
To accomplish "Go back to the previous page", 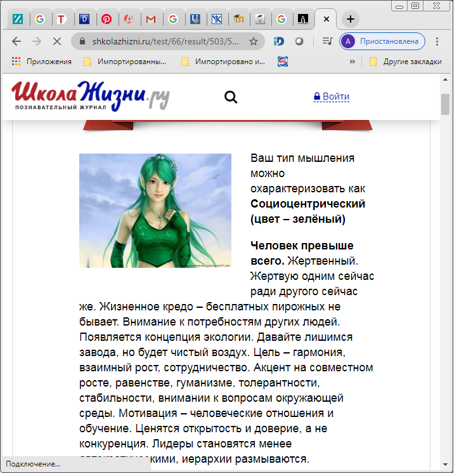I will pyautogui.click(x=16, y=41).
